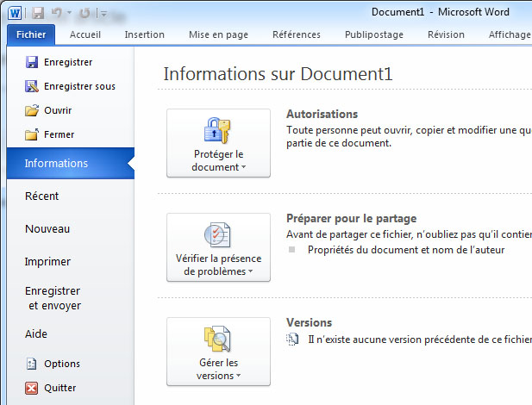Open the Gérer les versions dropdown
Image resolution: width=532 pixels, height=405 pixels.
218,352
